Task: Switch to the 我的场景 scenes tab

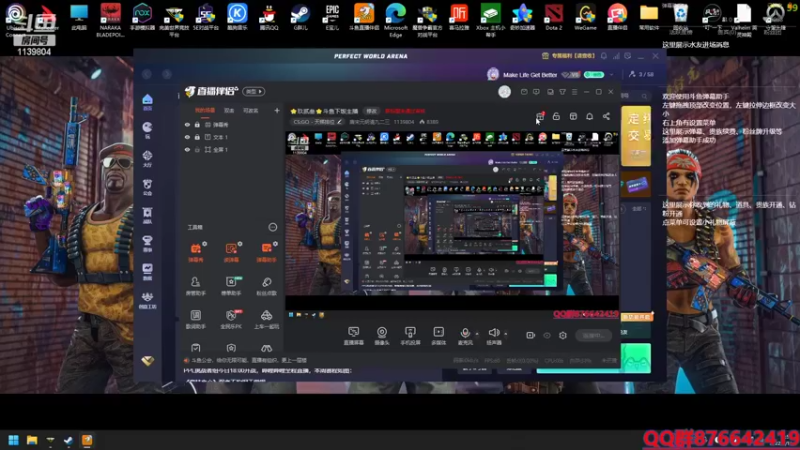Action: click(205, 110)
